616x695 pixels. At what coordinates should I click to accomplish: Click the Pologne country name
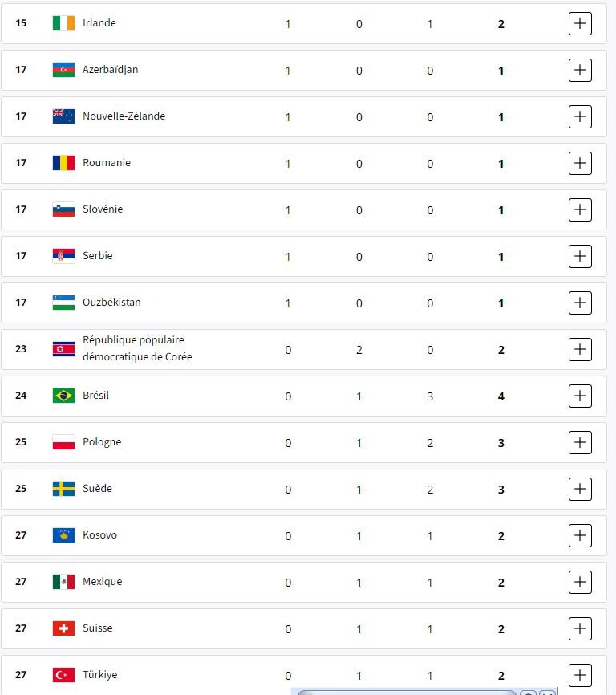102,442
